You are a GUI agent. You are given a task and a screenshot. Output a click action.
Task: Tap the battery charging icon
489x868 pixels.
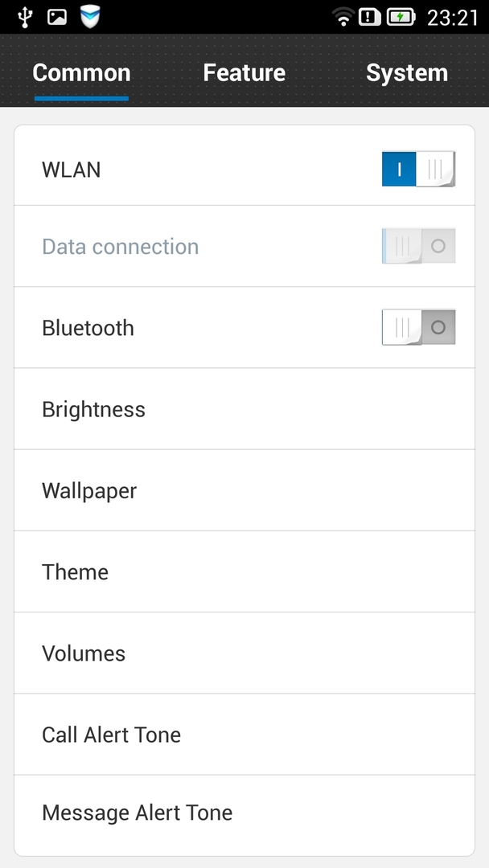pos(401,17)
